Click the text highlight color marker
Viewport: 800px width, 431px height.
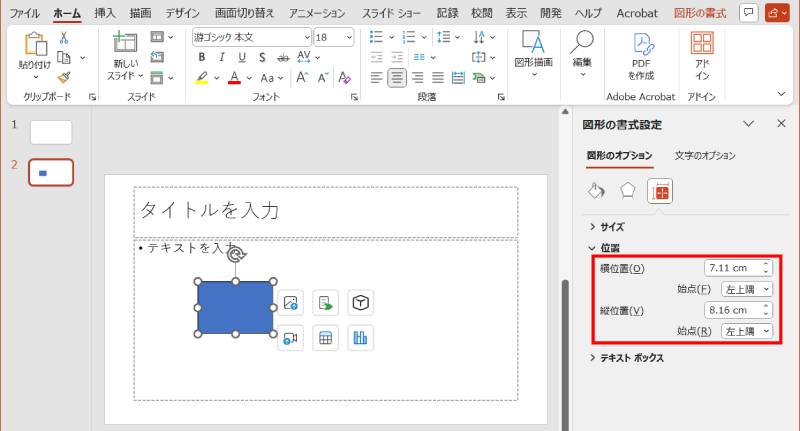coord(202,78)
